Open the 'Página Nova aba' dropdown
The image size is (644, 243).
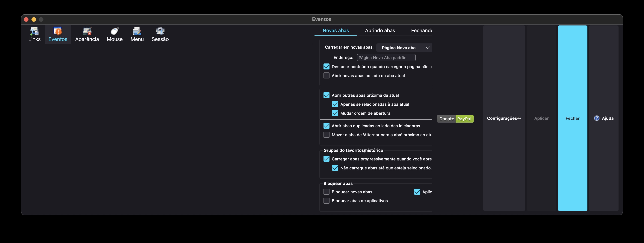point(404,47)
